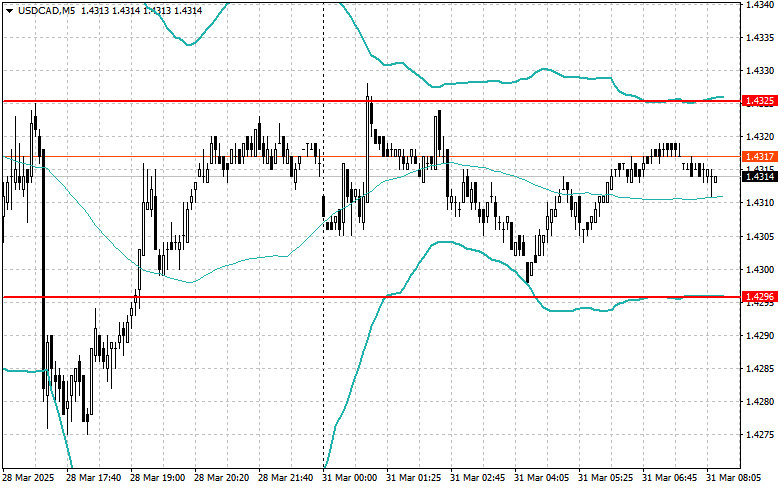
Task: Click the 31 Mar 08:05 time label
Action: [733, 478]
